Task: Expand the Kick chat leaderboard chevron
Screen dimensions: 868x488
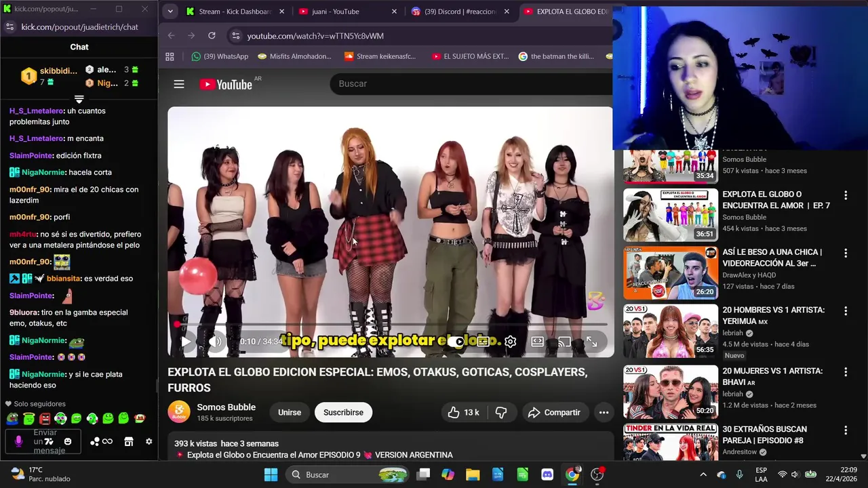Action: pos(79,100)
